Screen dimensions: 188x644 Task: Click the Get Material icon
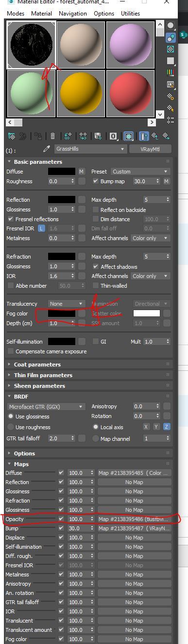click(x=11, y=136)
